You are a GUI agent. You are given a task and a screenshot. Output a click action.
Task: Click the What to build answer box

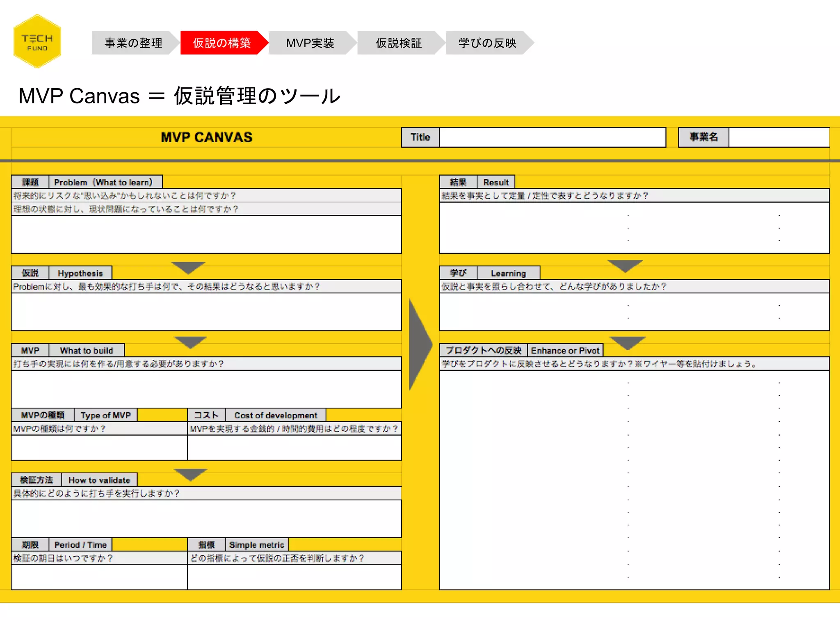[206, 389]
